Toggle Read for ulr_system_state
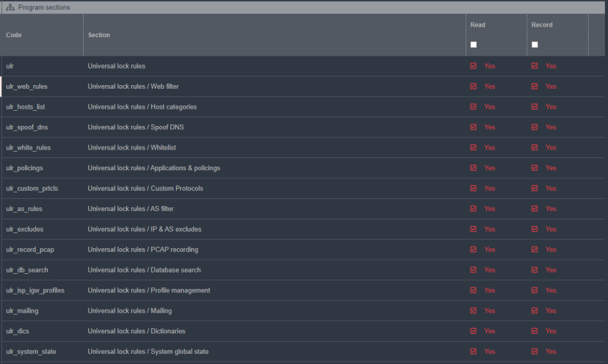The image size is (608, 364). [474, 351]
